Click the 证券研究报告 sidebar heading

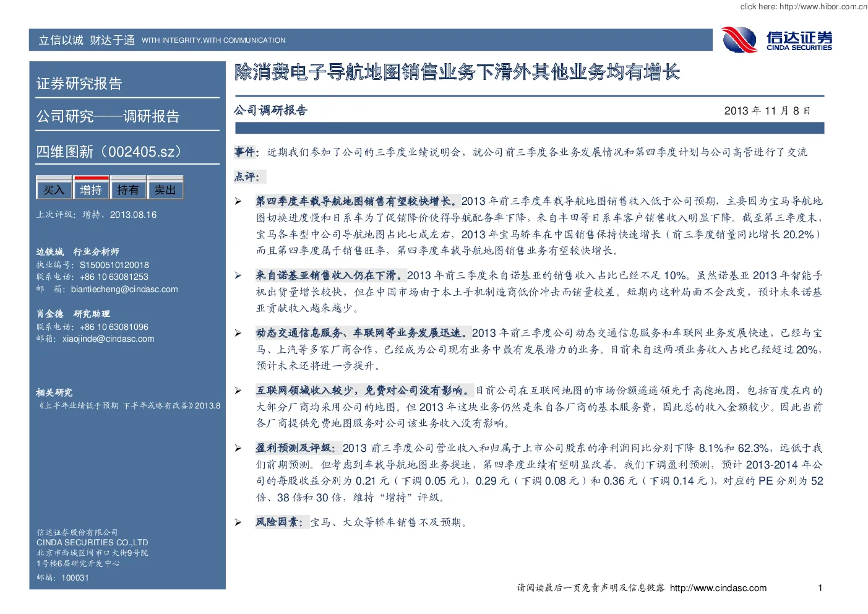point(79,84)
